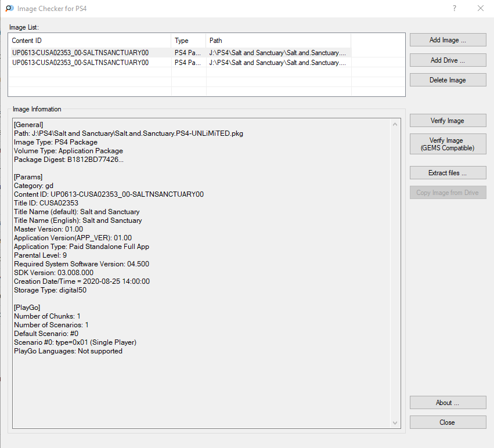Viewport: 494px width, 448px height.
Task: Click the Number of Chunks: 1 line
Action: [47, 316]
